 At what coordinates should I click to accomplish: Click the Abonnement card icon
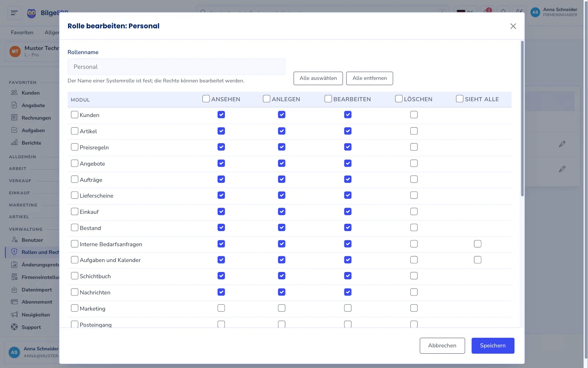click(14, 302)
